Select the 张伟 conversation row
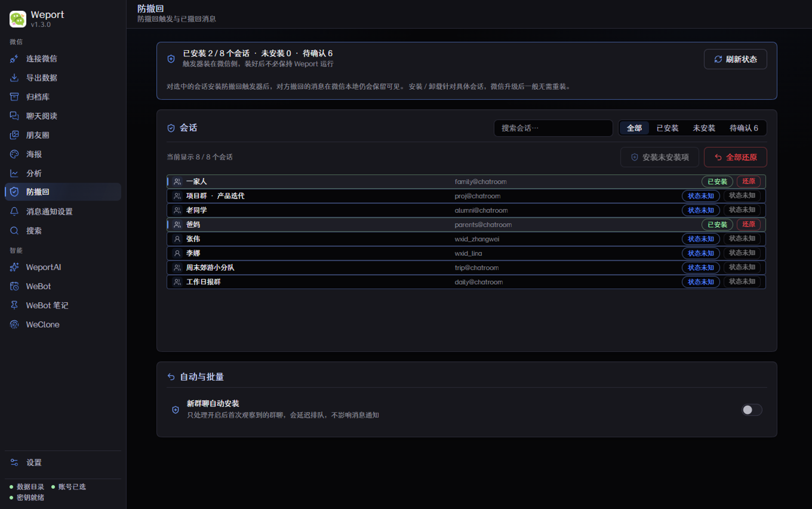 click(466, 239)
